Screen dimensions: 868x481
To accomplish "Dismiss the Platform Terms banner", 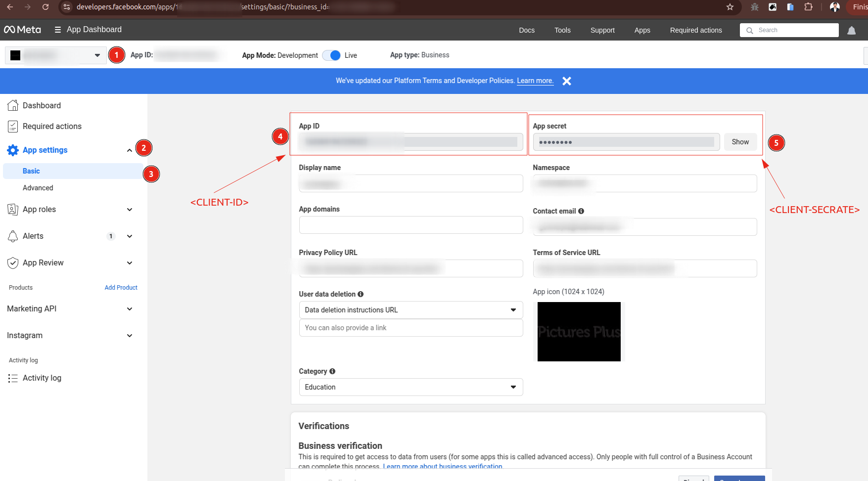I will (x=567, y=81).
